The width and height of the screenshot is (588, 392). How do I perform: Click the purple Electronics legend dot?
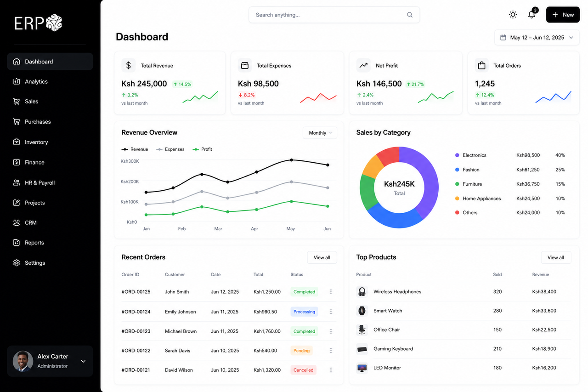(457, 155)
